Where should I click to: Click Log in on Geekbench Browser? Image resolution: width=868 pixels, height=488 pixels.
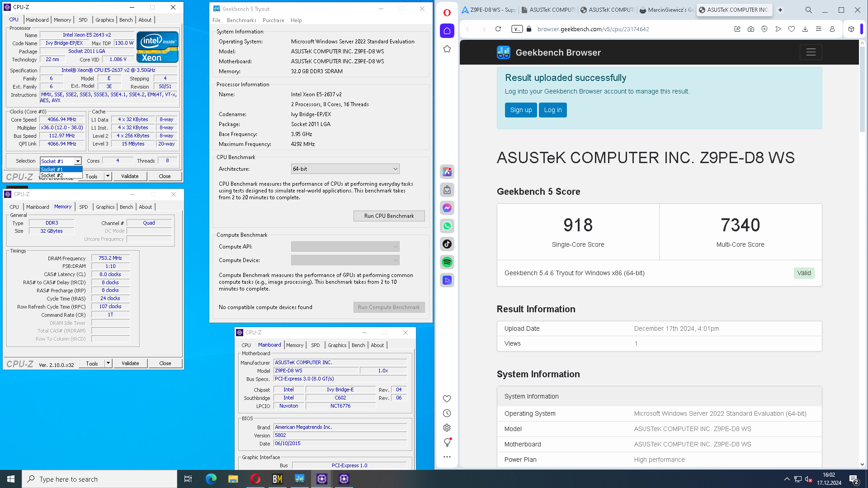[x=552, y=110]
